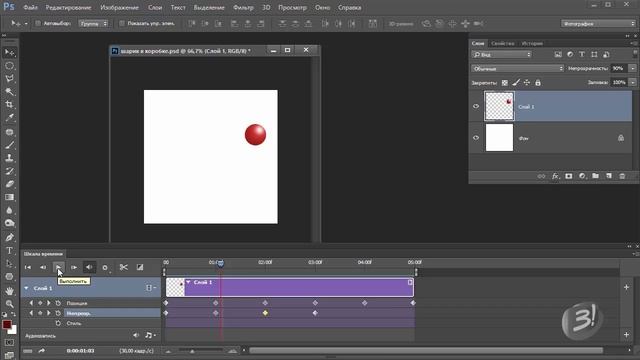Toggle lock transparent pixels icon
This screenshot has width=640, height=360.
[x=505, y=83]
